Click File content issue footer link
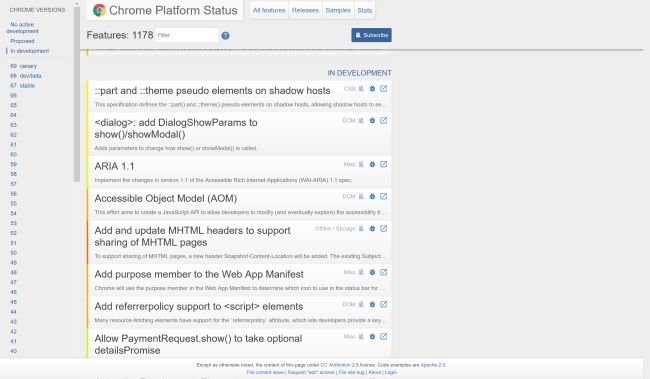This screenshot has width=650, height=379. (265, 372)
